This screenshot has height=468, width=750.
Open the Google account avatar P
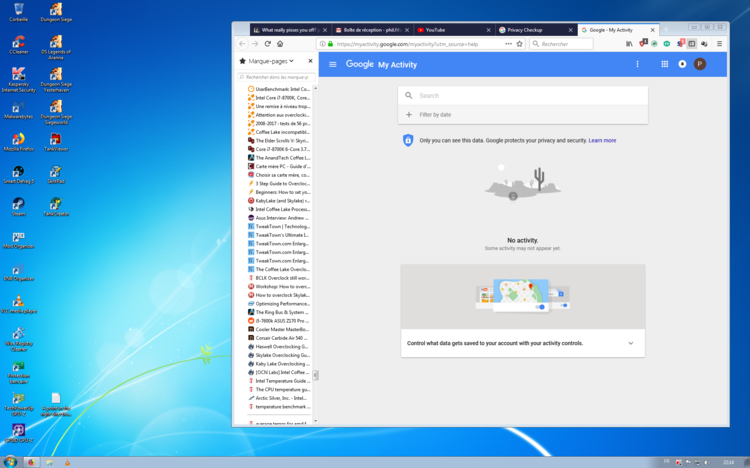click(700, 64)
